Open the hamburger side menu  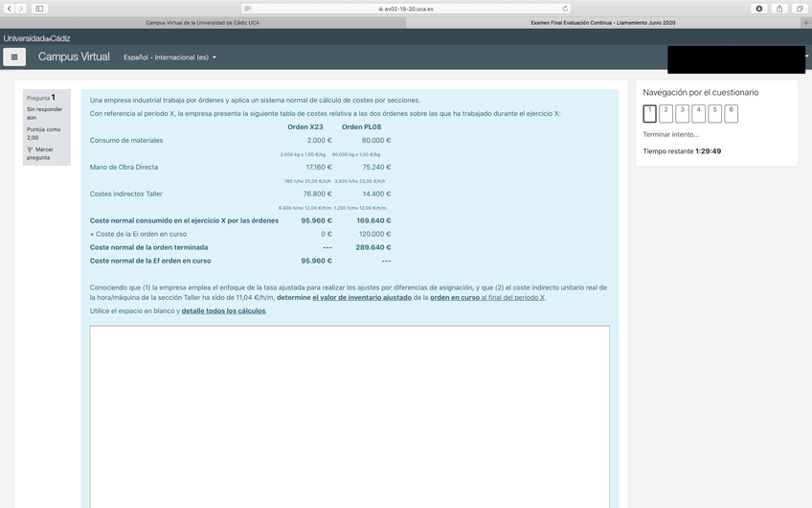coord(14,57)
